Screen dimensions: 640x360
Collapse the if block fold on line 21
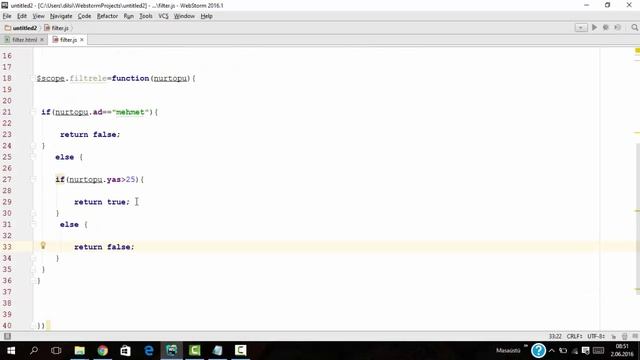(34, 112)
